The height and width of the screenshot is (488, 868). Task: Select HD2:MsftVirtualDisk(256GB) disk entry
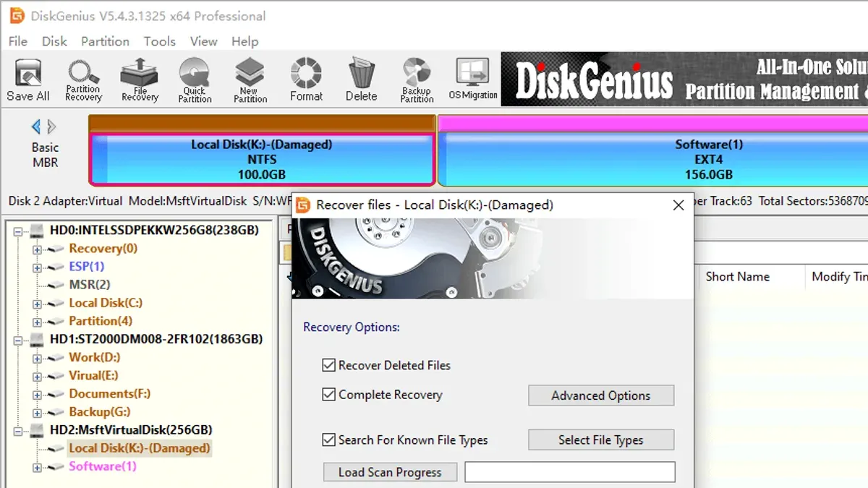[131, 430]
